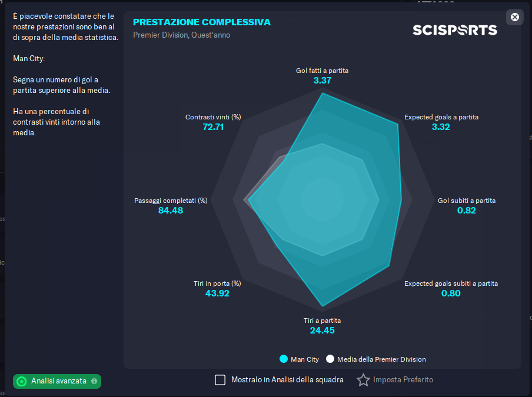Enable Mostralo in Analisi della squadra checkbox

coord(220,380)
